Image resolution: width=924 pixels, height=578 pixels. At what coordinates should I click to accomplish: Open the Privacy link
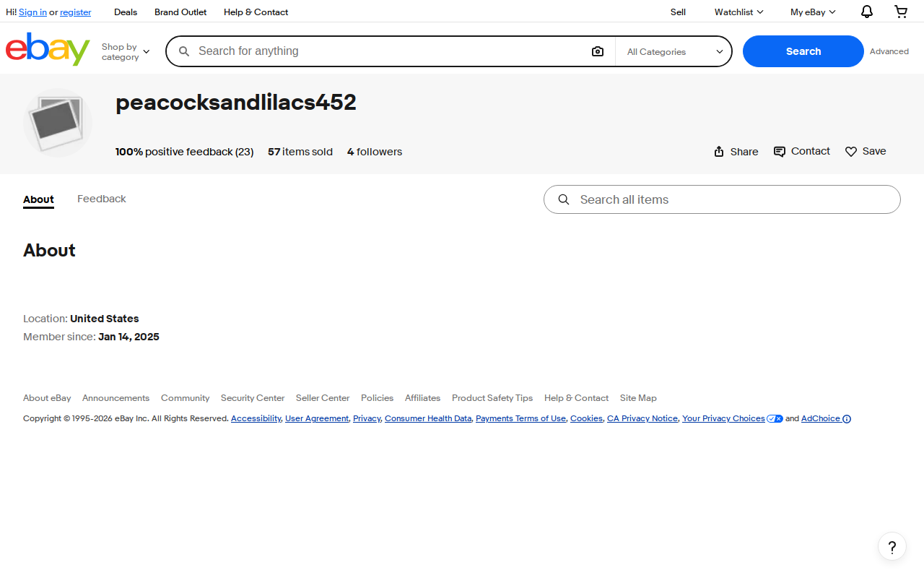(x=367, y=419)
